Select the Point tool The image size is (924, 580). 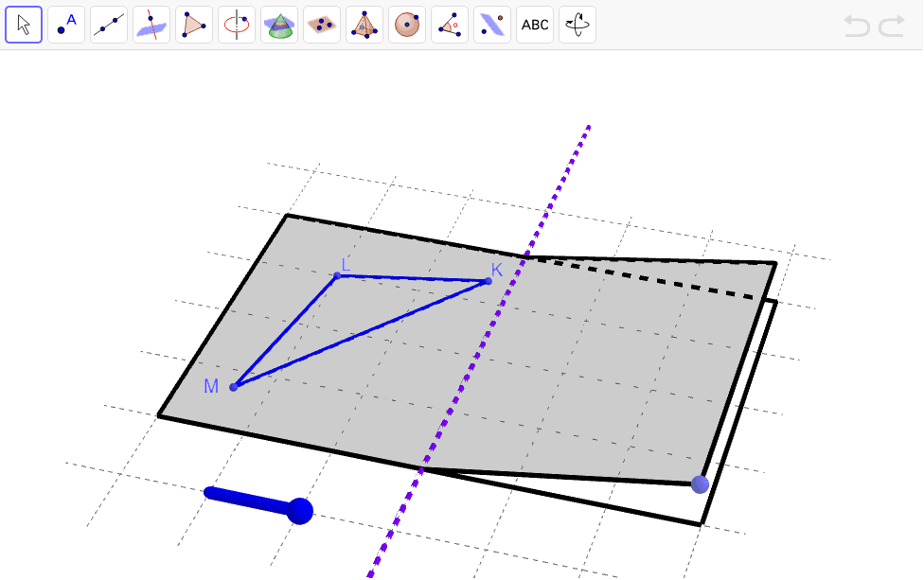(66, 25)
